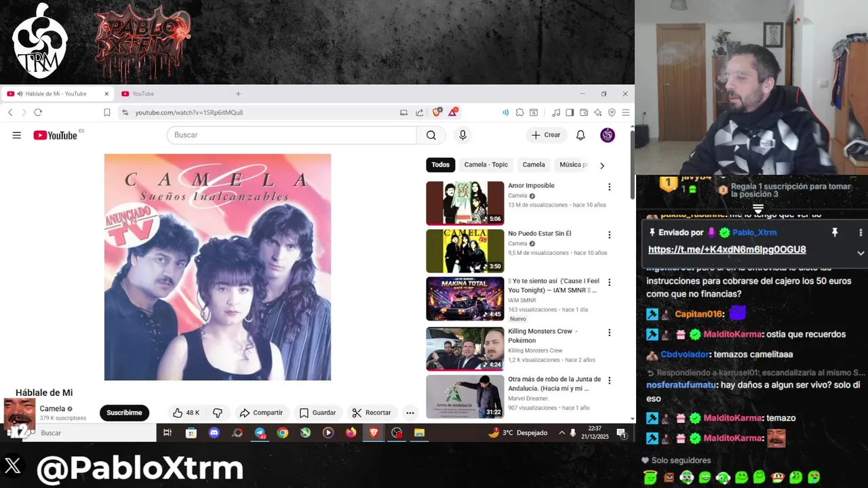The height and width of the screenshot is (488, 868).
Task: Click Brave Rewards triangle icon
Action: [x=452, y=112]
